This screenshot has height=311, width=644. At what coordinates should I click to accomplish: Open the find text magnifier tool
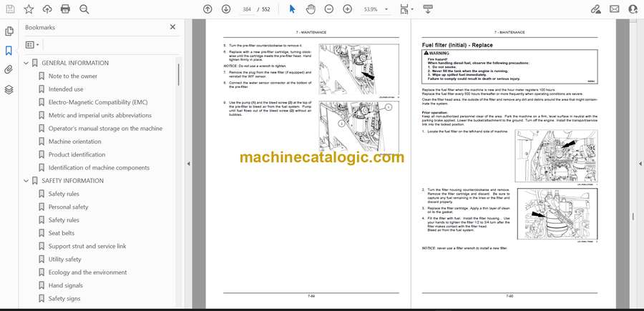84,9
